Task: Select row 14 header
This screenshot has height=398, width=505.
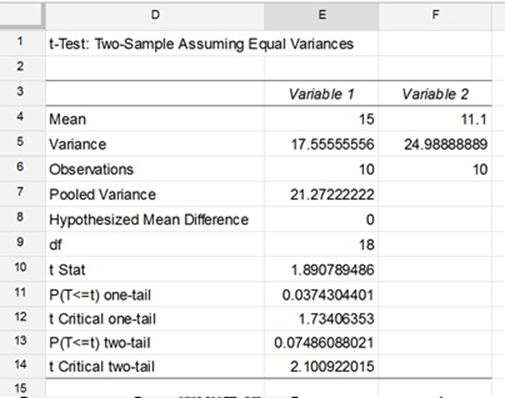Action: tap(21, 366)
